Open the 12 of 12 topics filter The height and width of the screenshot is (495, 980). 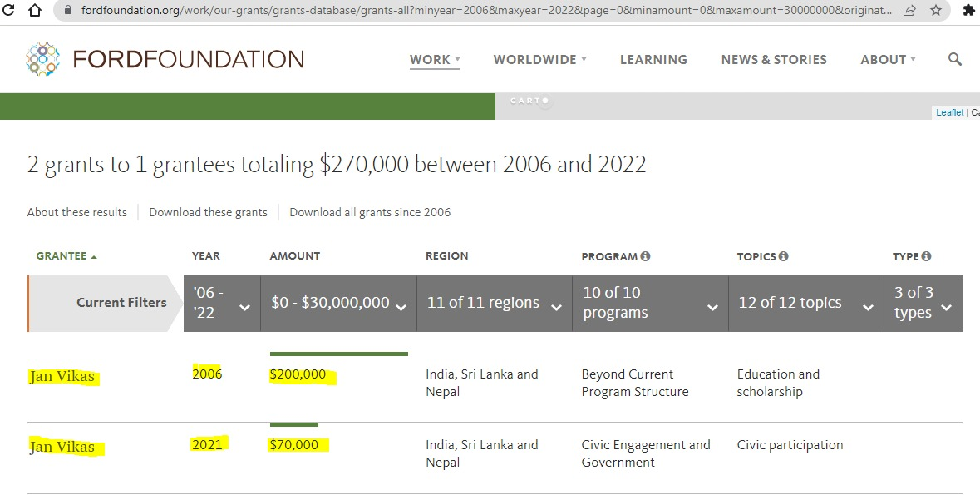804,304
